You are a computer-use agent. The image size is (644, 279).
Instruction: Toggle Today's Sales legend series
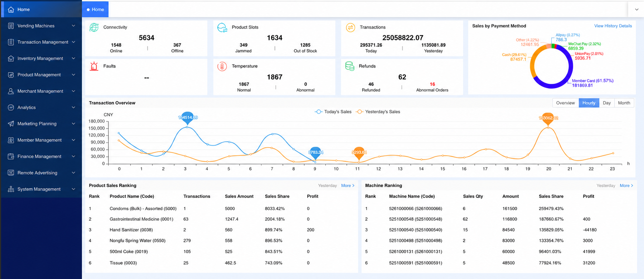click(333, 112)
